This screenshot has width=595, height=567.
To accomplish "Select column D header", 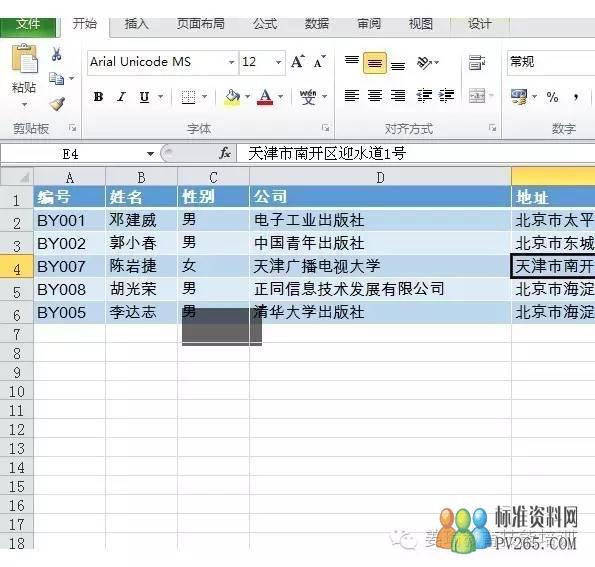I will pos(380,177).
